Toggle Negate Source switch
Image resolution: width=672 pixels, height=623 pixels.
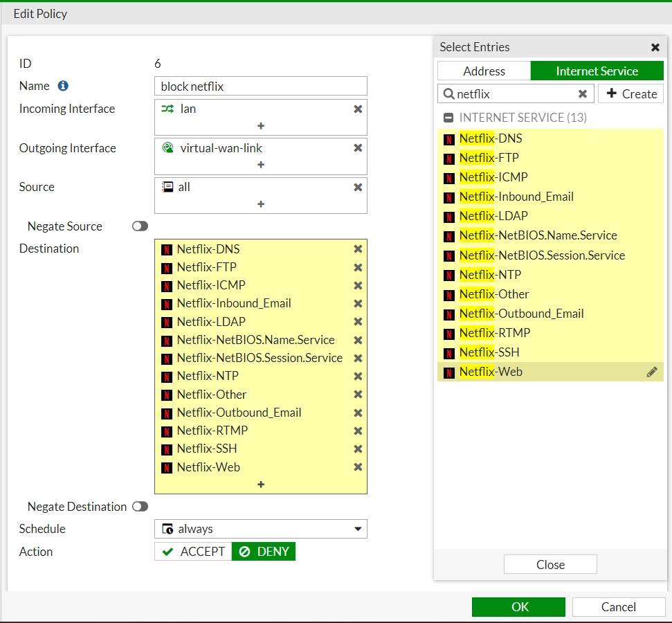(x=140, y=226)
